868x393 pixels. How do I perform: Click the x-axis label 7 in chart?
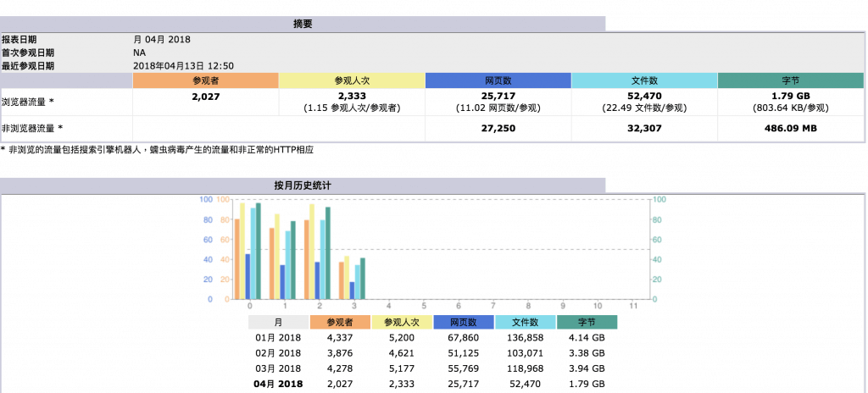coord(493,306)
